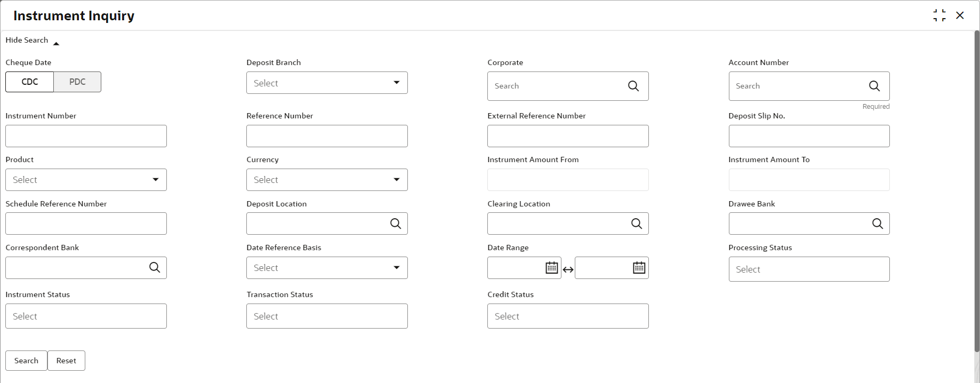The image size is (980, 383).
Task: Click the Corporate search magnifier icon
Action: click(633, 86)
